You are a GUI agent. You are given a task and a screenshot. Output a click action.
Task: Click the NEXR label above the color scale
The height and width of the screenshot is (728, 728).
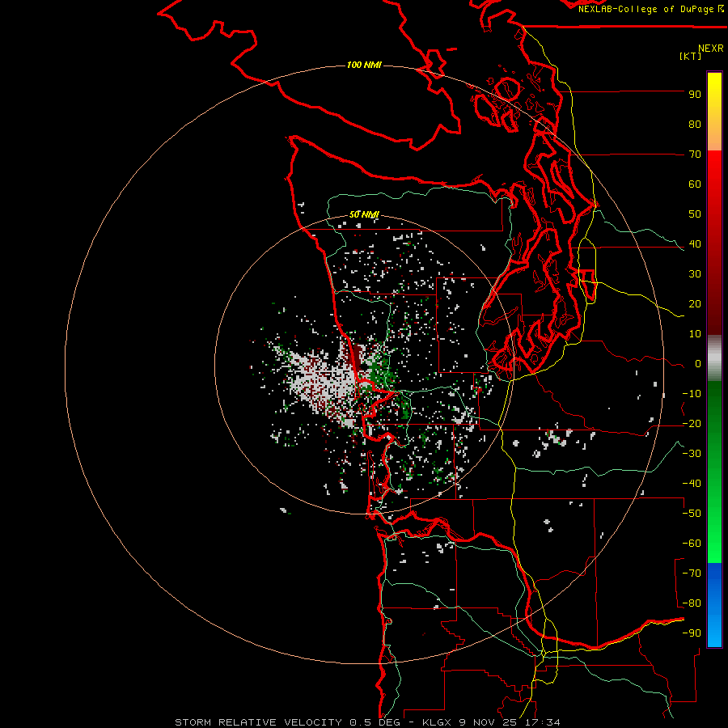pos(710,49)
